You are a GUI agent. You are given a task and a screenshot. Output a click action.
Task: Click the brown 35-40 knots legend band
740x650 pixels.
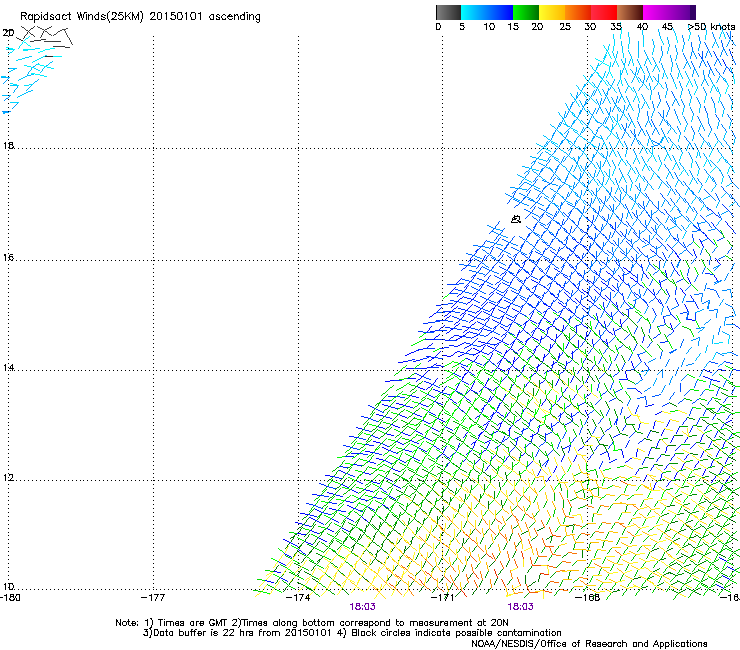[630, 12]
